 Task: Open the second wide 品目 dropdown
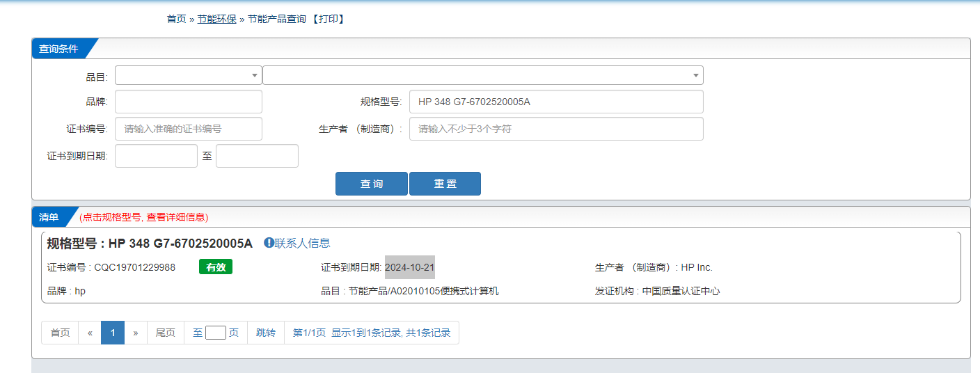[483, 75]
